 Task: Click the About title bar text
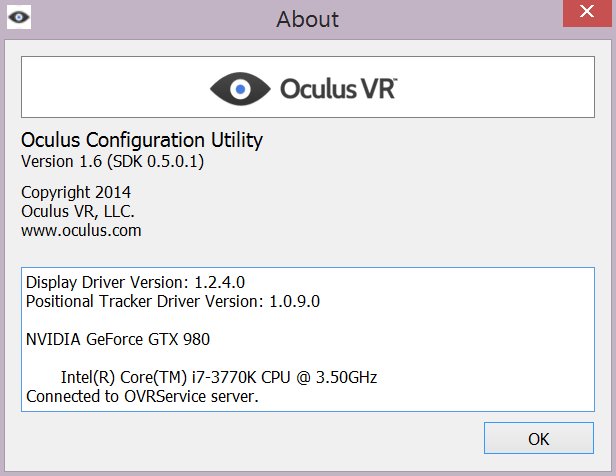(308, 19)
